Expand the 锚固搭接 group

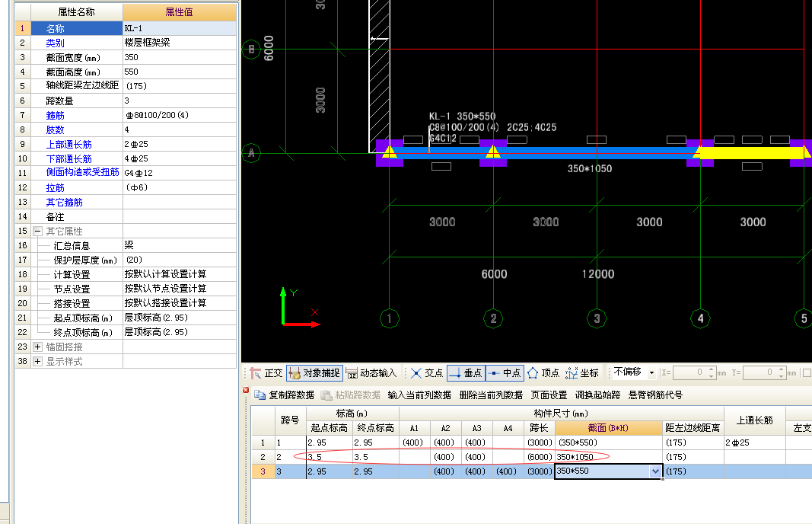tap(38, 347)
